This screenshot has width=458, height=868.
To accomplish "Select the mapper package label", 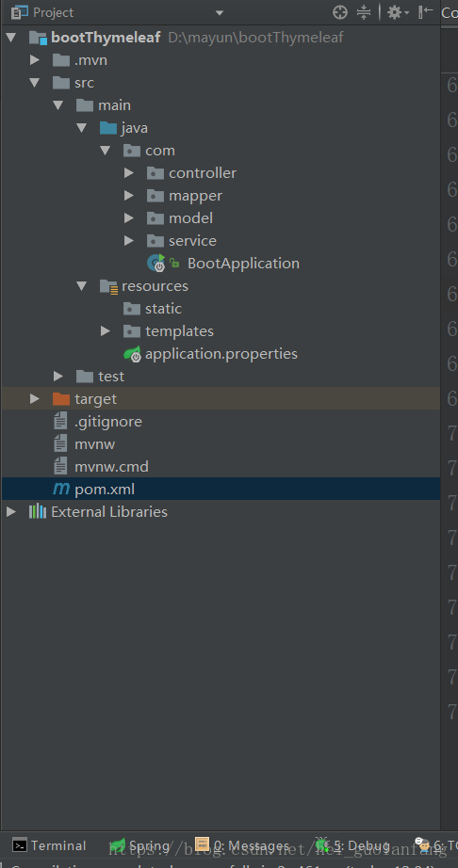I will (195, 196).
